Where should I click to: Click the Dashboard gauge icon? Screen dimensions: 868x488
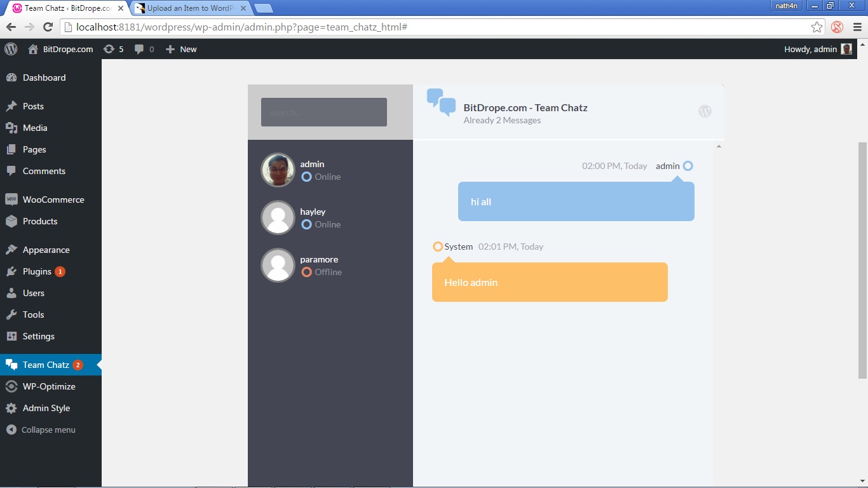coord(11,78)
